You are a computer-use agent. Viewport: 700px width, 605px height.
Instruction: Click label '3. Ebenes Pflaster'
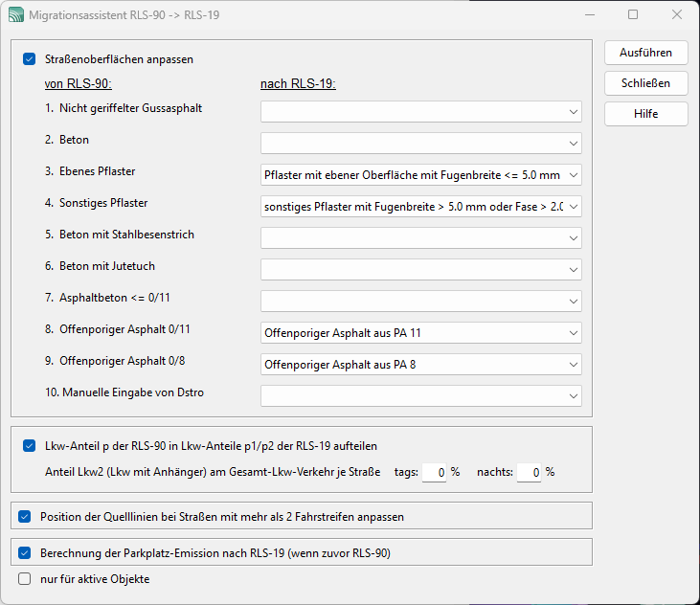[x=90, y=171]
